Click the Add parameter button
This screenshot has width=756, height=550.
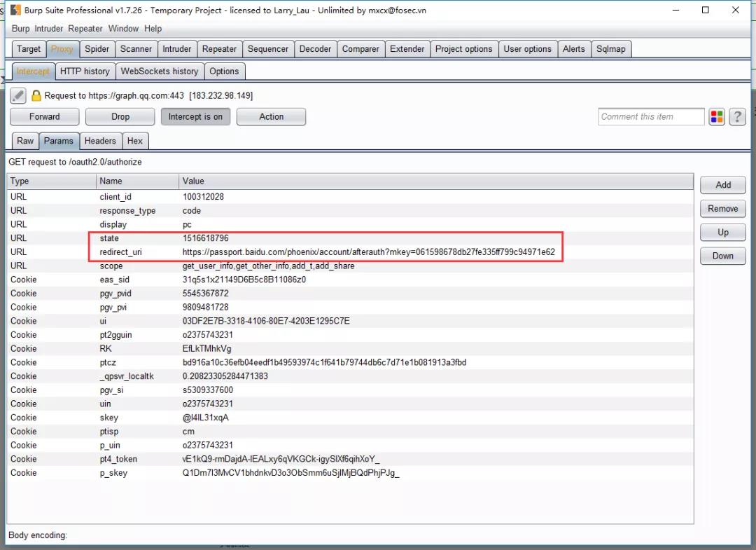[723, 185]
